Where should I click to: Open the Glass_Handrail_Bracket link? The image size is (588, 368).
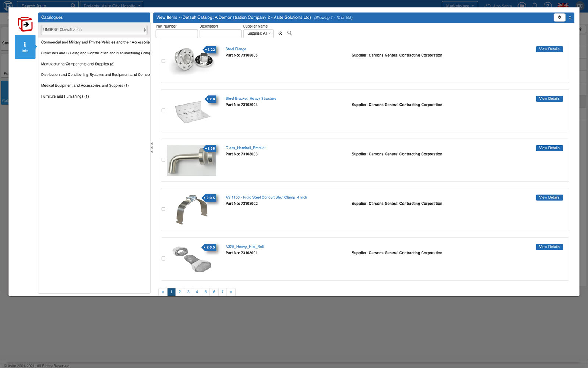pos(245,148)
